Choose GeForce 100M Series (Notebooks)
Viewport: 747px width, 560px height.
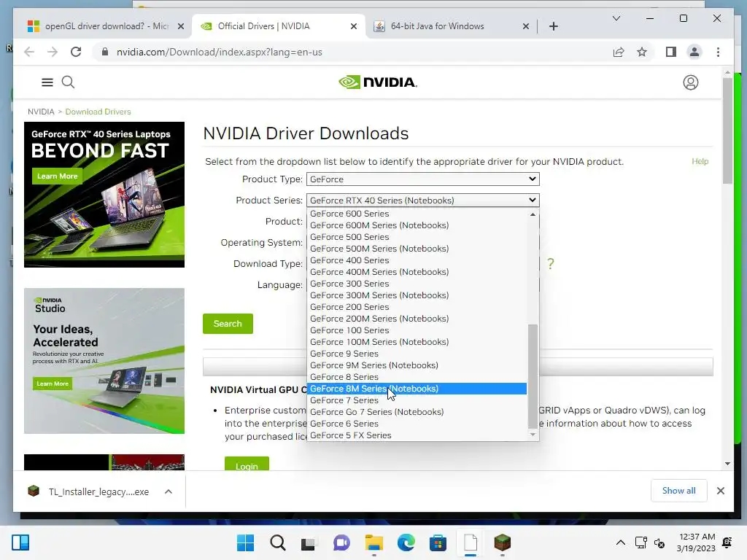click(417, 342)
